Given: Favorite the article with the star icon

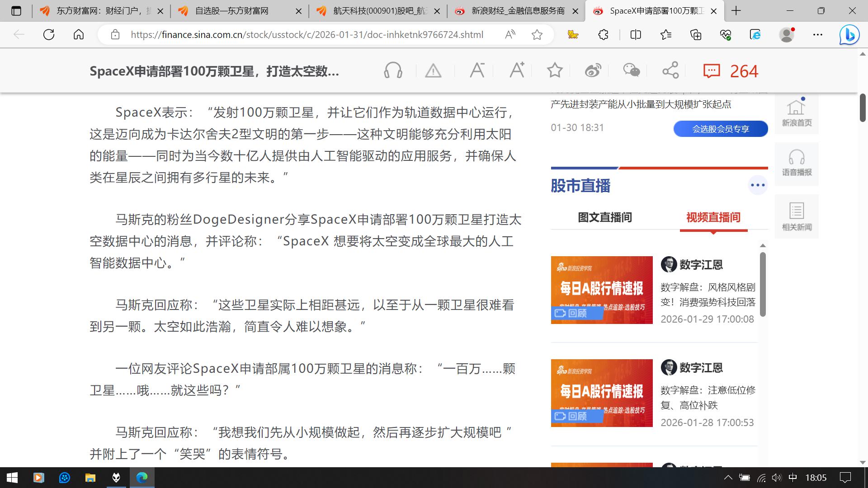Looking at the screenshot, I should tap(555, 70).
